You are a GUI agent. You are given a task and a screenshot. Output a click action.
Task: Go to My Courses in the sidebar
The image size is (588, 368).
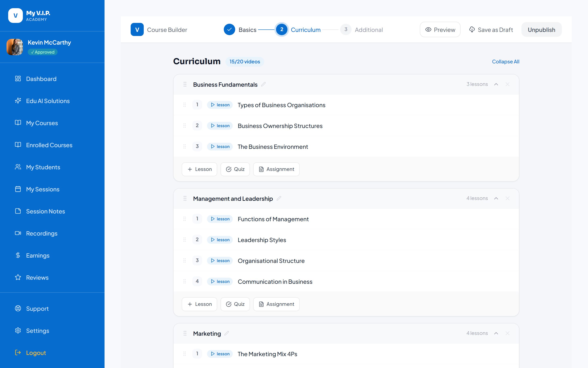click(37, 123)
